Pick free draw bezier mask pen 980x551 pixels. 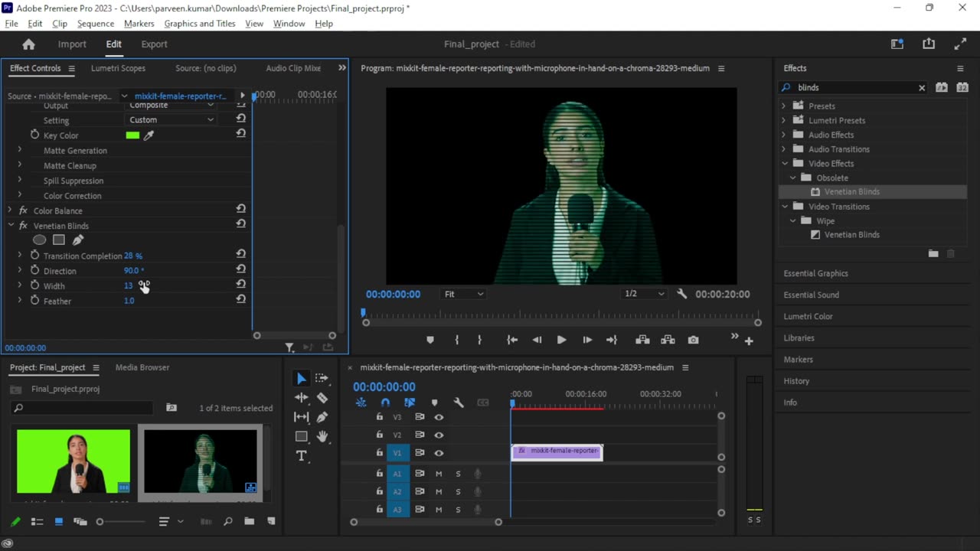tap(78, 240)
